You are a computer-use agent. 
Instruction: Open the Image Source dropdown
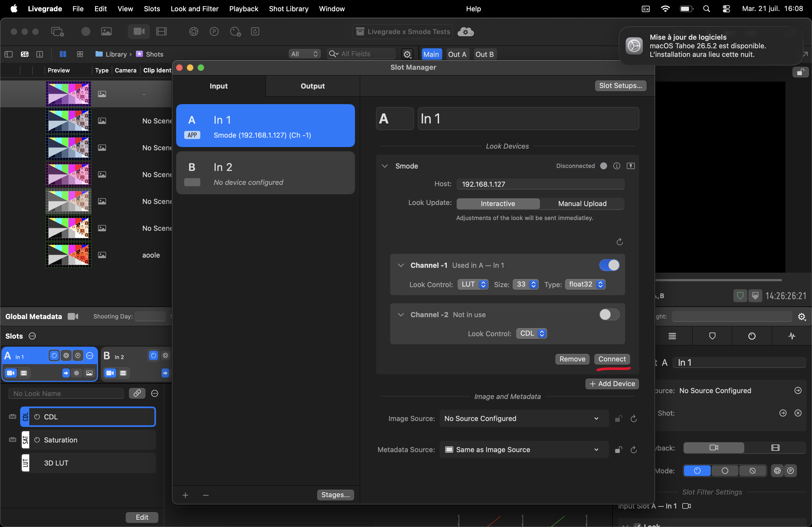point(524,419)
